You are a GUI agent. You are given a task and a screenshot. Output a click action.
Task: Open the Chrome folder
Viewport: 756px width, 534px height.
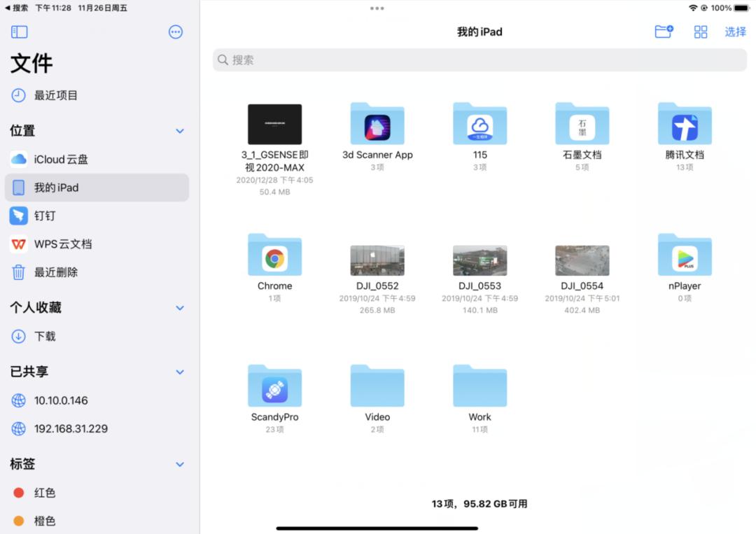(274, 256)
